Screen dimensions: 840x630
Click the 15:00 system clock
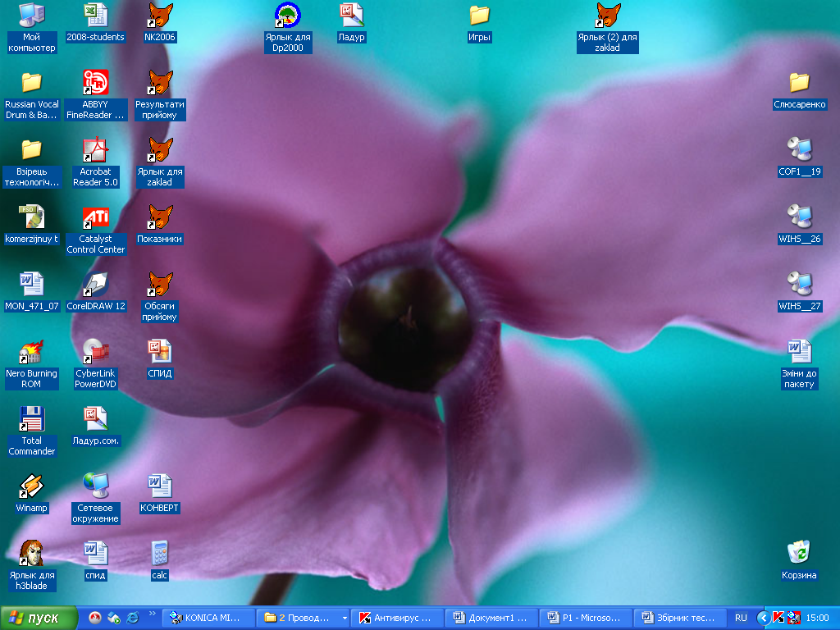click(818, 619)
